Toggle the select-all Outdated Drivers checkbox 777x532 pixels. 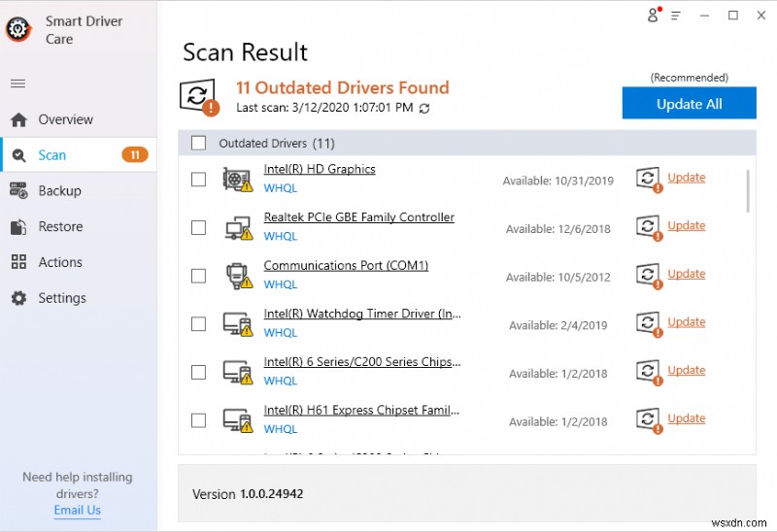coord(198,144)
